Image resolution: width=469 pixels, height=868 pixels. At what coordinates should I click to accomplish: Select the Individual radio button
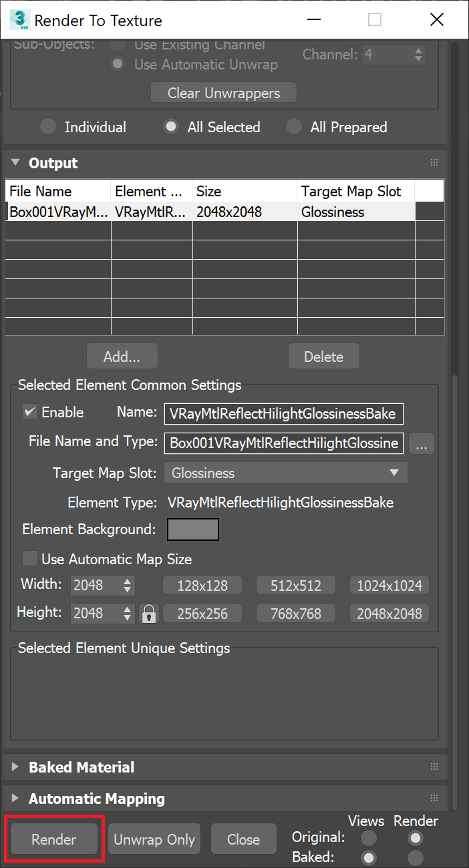[x=47, y=126]
